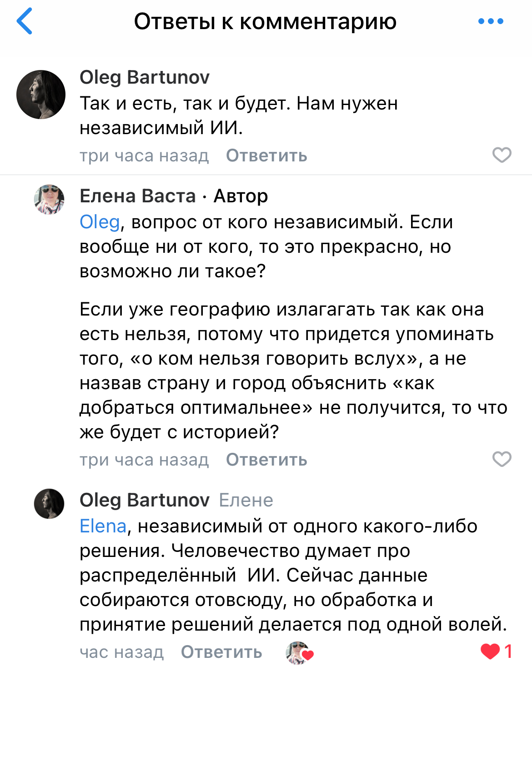532x767 pixels.
Task: Tap the blue back arrow
Action: [25, 21]
